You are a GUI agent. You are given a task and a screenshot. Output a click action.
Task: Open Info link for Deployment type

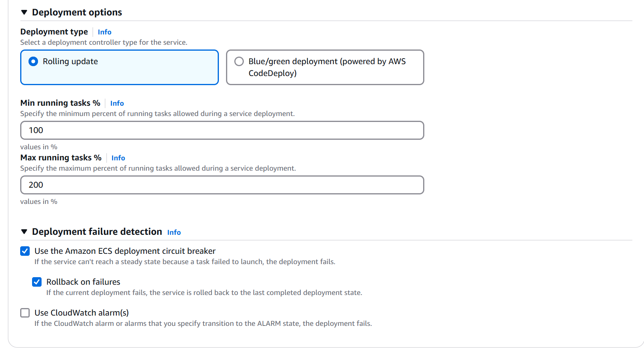click(104, 32)
